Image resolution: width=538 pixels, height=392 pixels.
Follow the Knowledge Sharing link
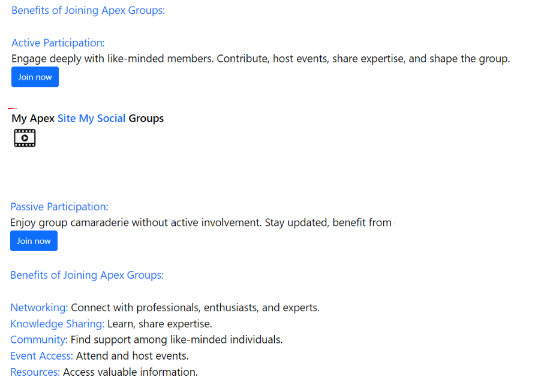58,324
